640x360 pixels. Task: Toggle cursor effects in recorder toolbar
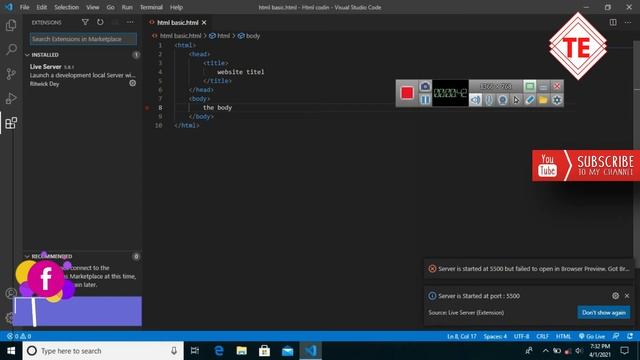coord(516,100)
